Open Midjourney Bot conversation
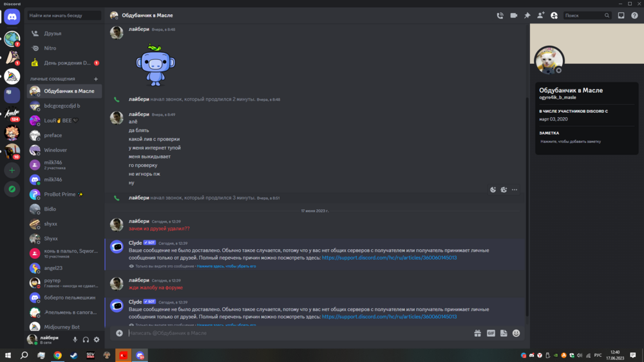 [64, 327]
